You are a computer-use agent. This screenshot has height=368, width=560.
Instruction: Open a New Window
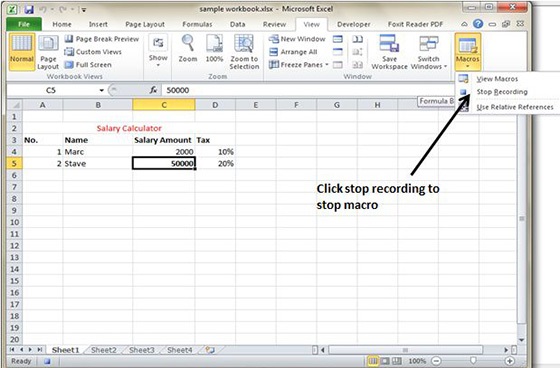coord(297,39)
